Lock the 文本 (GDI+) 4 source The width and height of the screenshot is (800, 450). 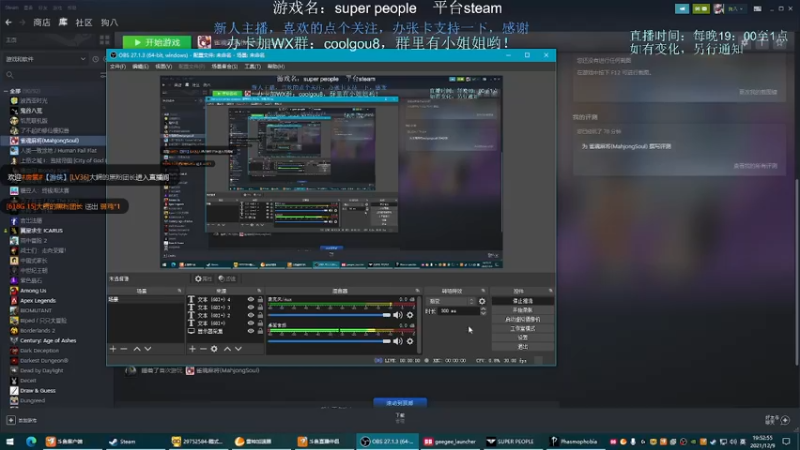[260, 299]
